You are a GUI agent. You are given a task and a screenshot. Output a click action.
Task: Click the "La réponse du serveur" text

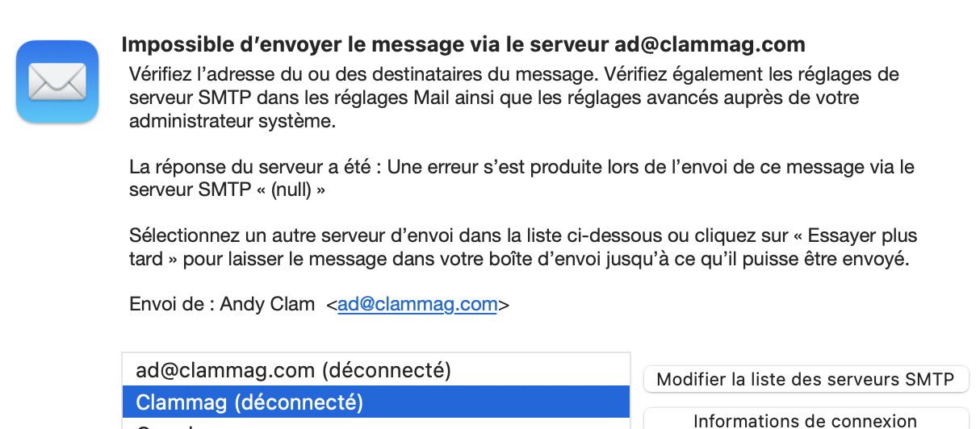(x=255, y=167)
